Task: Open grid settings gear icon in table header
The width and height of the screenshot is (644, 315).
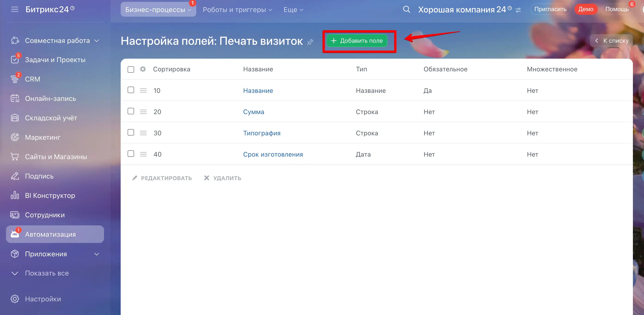Action: (x=143, y=69)
